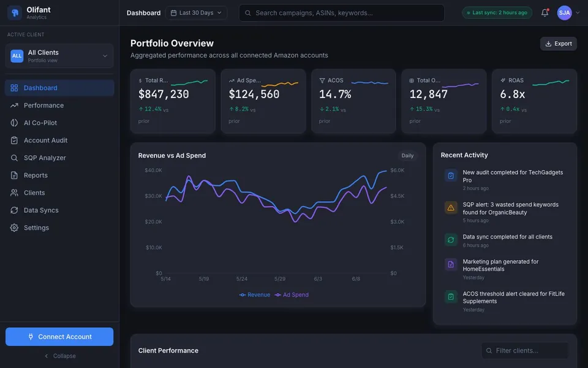Viewport: 588px width, 368px height.
Task: Click the audit icon beside TechGadgets Pro activity
Action: (451, 175)
